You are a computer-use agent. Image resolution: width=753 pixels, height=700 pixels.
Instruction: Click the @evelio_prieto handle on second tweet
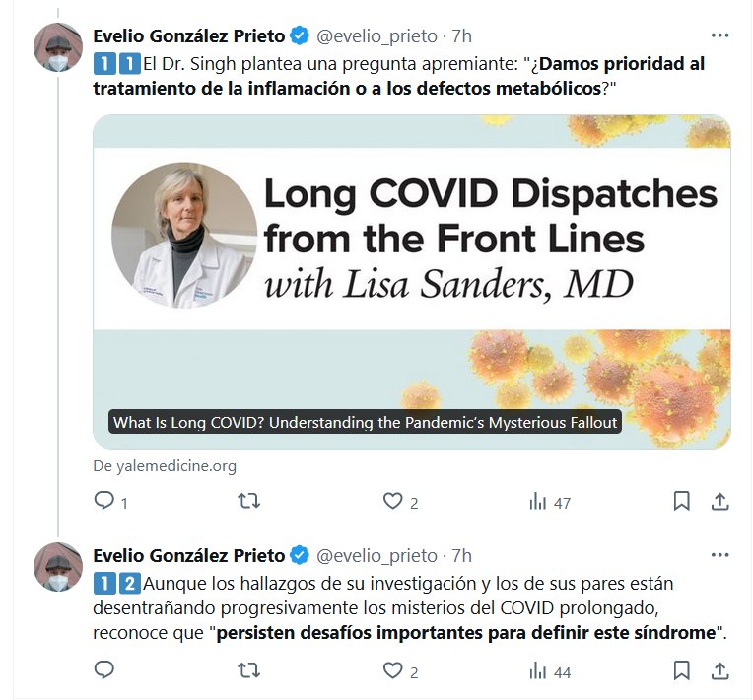(376, 555)
